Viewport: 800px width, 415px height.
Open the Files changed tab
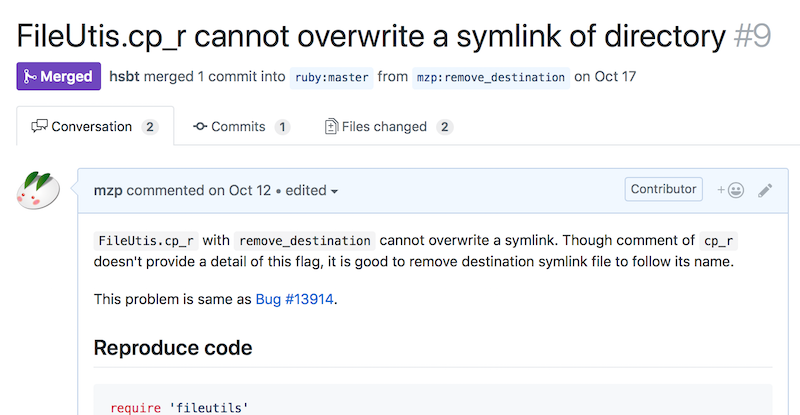[x=389, y=127]
